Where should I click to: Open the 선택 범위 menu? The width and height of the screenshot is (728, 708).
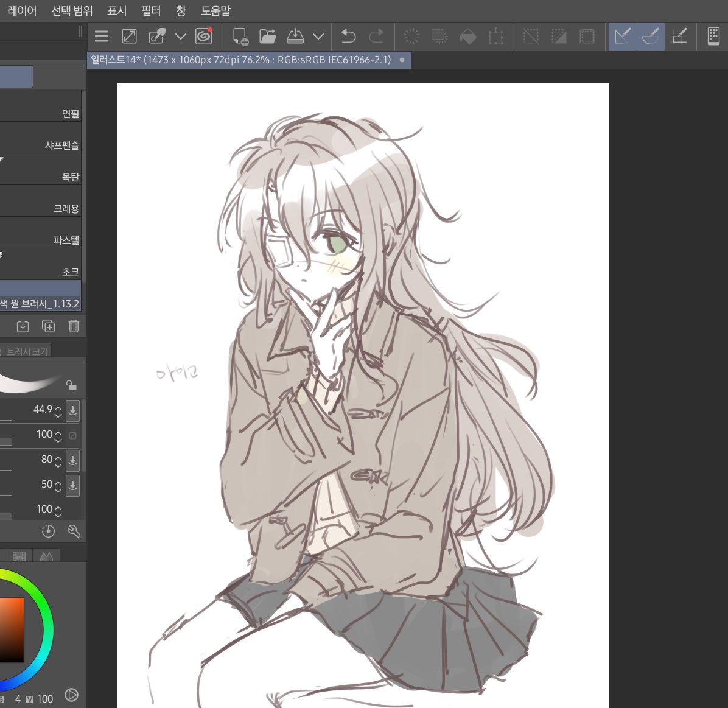72,11
